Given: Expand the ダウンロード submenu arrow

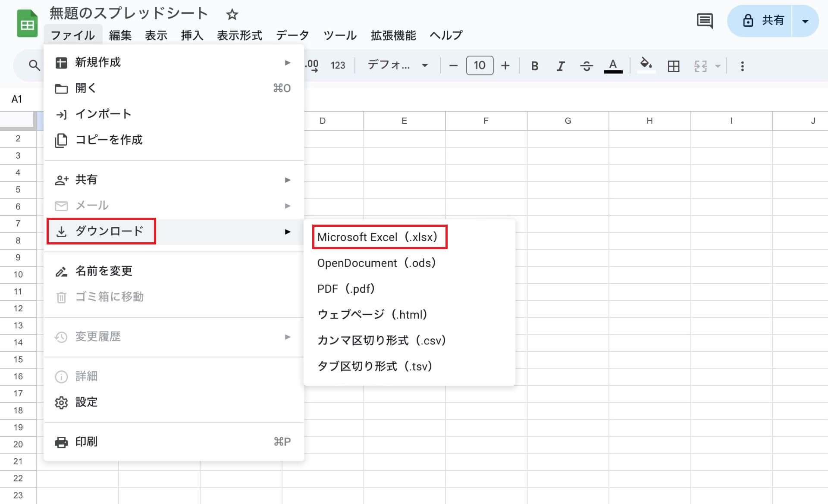Looking at the screenshot, I should coord(288,232).
